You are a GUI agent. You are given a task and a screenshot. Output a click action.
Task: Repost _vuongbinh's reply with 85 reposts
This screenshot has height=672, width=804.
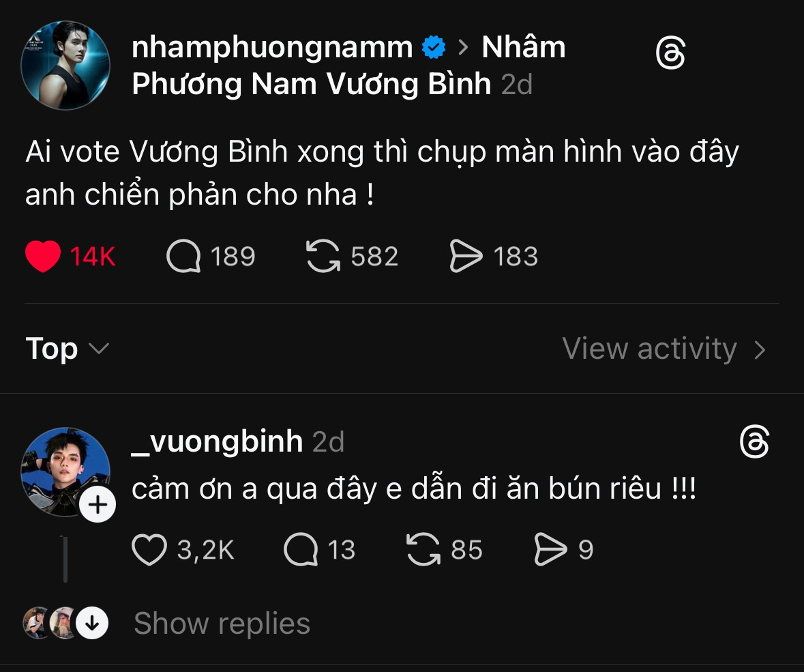pyautogui.click(x=423, y=551)
